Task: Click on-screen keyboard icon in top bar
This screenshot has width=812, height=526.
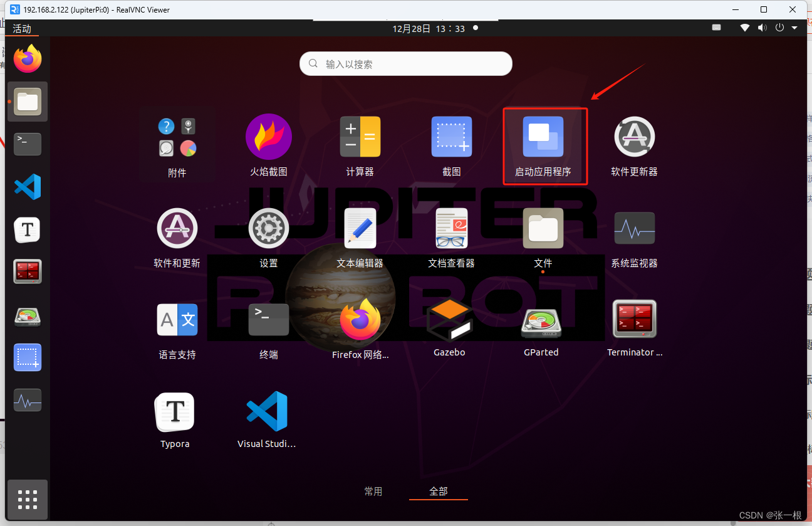Action: tap(716, 28)
